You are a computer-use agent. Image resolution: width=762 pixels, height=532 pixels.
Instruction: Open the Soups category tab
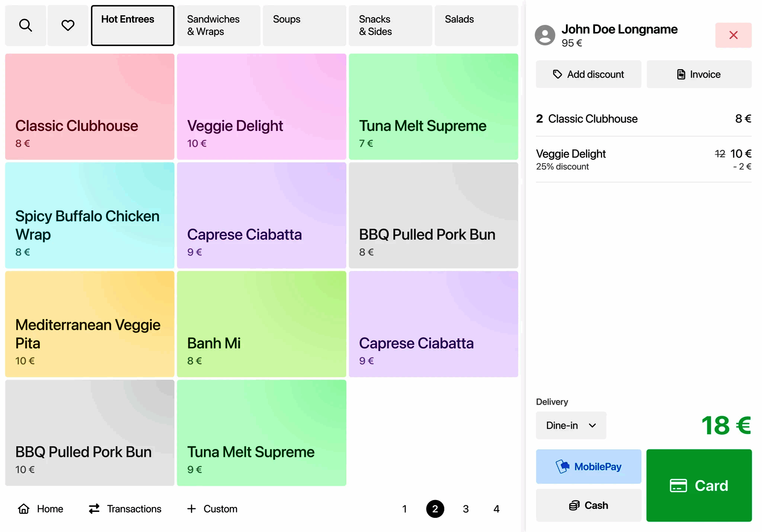tap(304, 25)
